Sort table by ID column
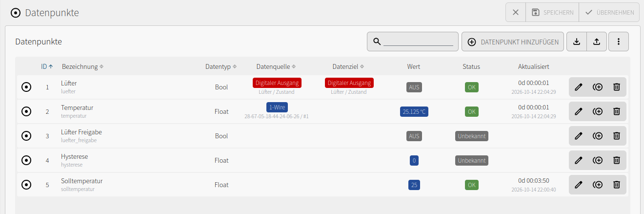 pos(47,66)
